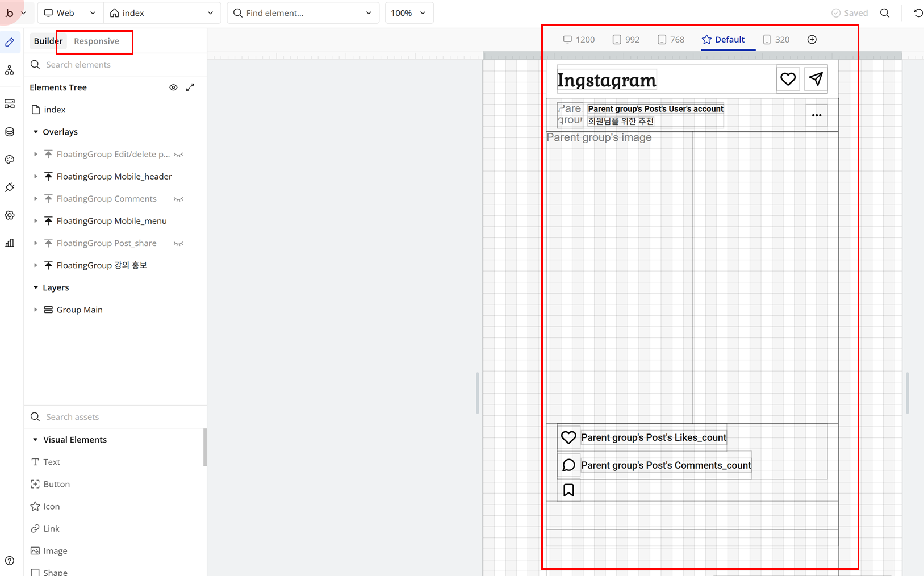Click the paper plane icon in canvas header

tap(816, 79)
